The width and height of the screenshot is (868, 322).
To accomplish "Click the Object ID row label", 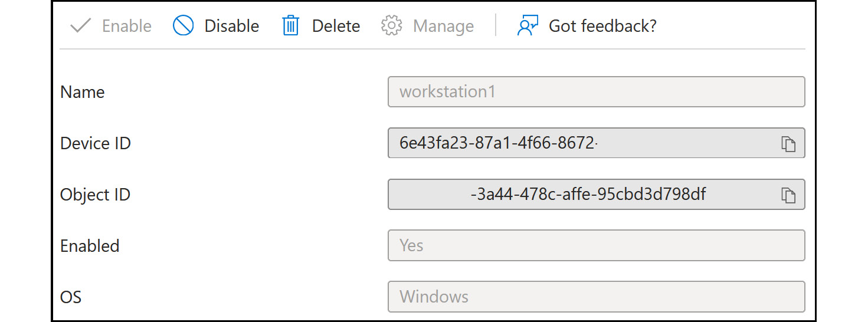I will click(x=96, y=195).
